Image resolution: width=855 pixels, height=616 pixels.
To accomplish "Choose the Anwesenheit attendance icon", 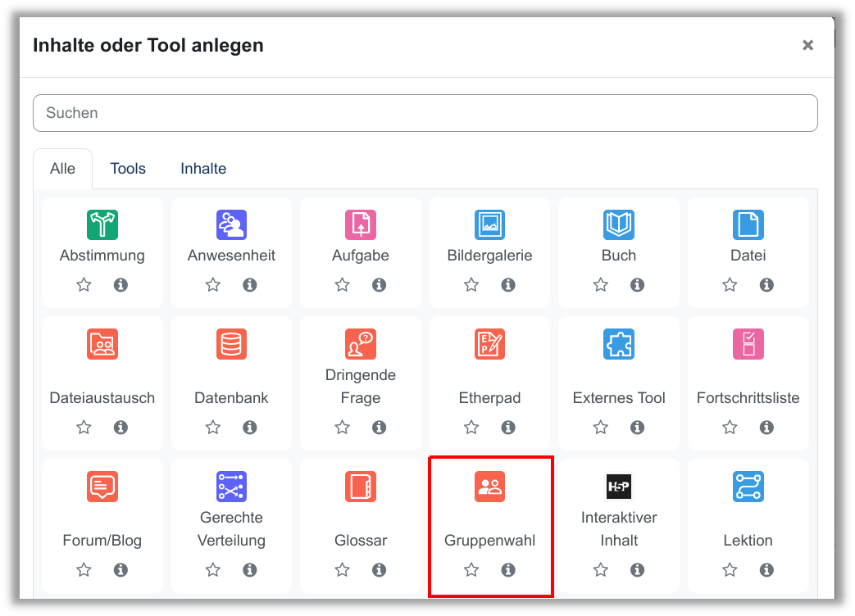I will pyautogui.click(x=231, y=224).
